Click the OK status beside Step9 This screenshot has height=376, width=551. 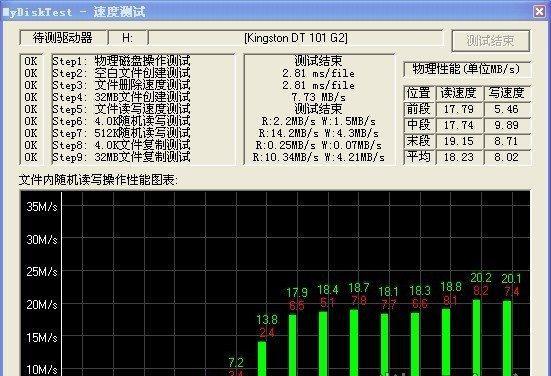click(x=31, y=157)
